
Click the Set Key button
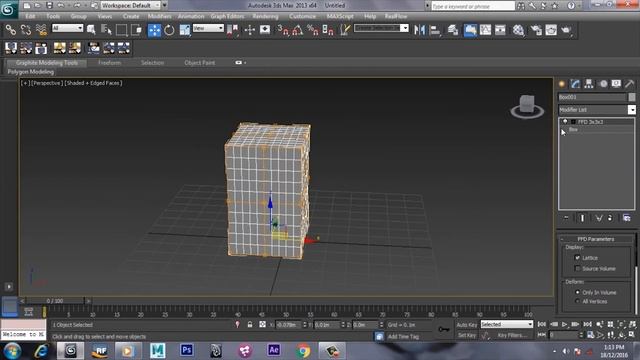click(467, 335)
